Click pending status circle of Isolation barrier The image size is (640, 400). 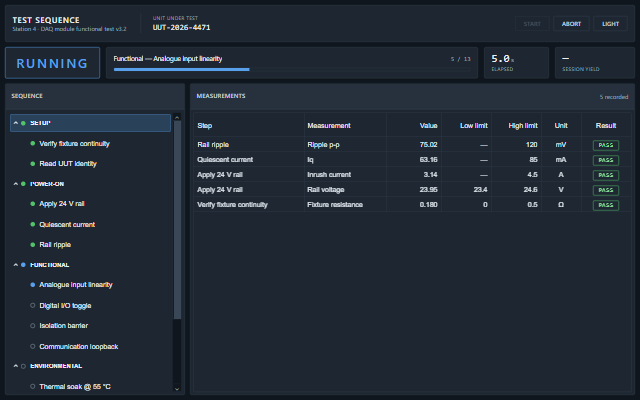coord(33,326)
